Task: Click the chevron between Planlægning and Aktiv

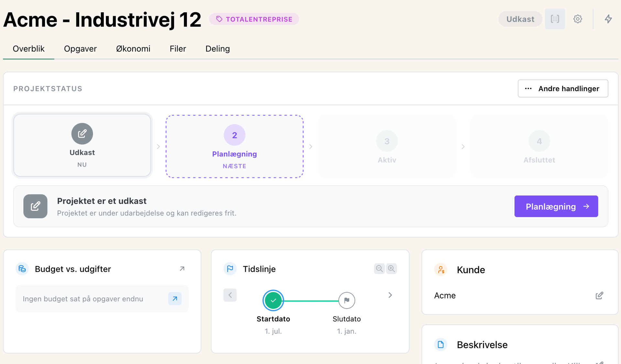Action: (311, 147)
